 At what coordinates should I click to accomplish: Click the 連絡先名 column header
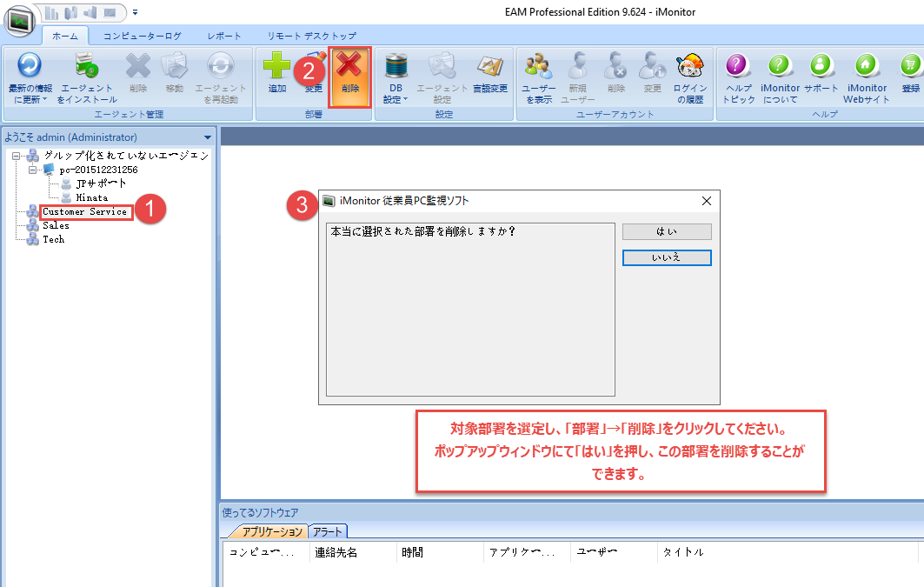pos(353,552)
